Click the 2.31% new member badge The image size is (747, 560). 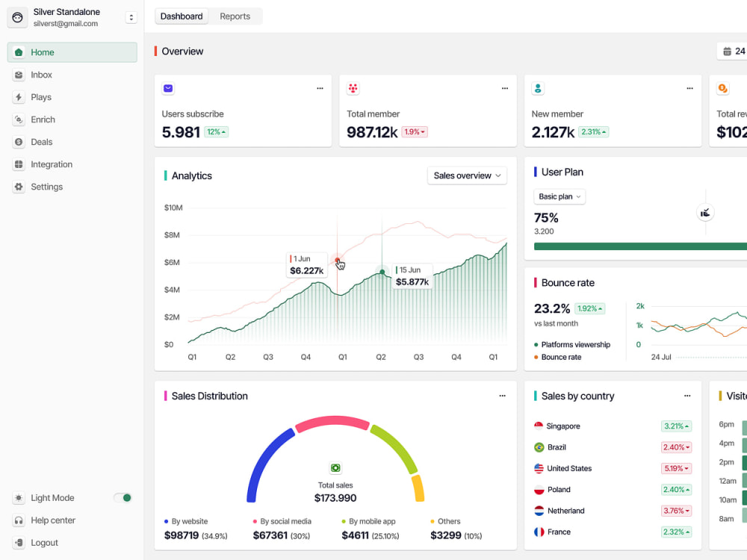coord(594,132)
